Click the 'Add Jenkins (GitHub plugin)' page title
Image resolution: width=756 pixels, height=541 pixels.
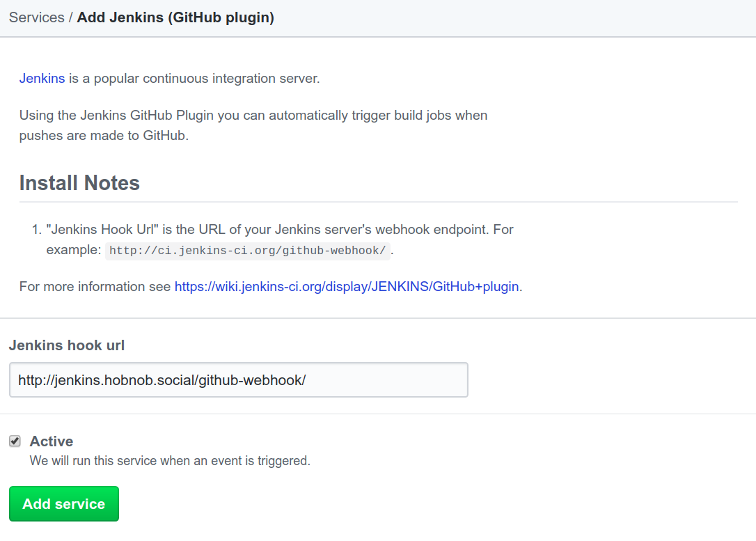(x=175, y=18)
